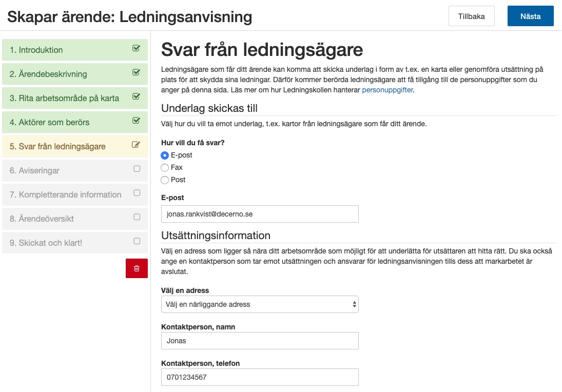Select the Fax radio option
This screenshot has width=562, height=392.
tap(165, 167)
